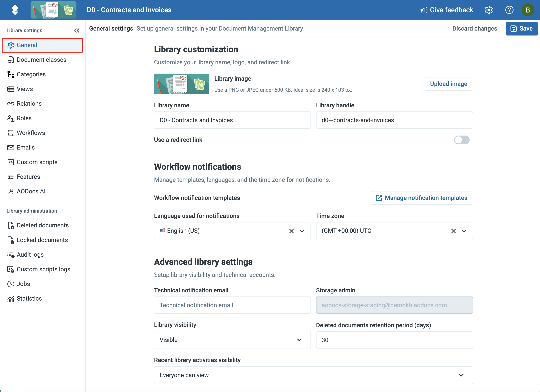The width and height of the screenshot is (540, 392).
Task: Click Discard changes
Action: (x=475, y=29)
